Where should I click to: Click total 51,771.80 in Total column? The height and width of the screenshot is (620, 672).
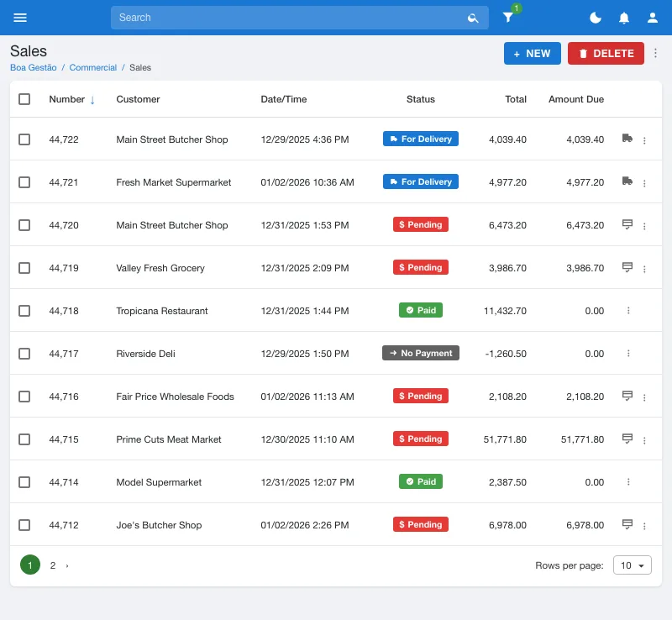click(505, 439)
